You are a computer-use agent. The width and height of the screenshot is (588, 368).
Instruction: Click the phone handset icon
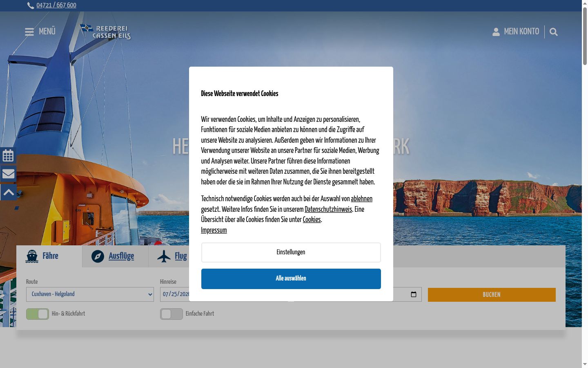pyautogui.click(x=31, y=5)
